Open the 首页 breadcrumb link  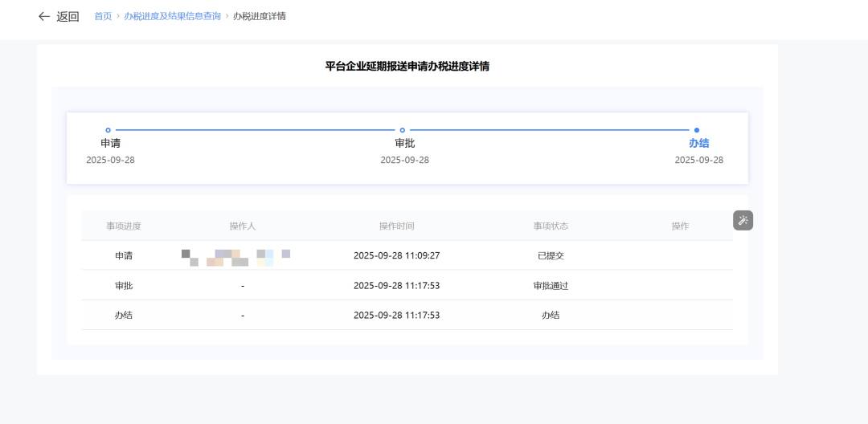tap(103, 17)
